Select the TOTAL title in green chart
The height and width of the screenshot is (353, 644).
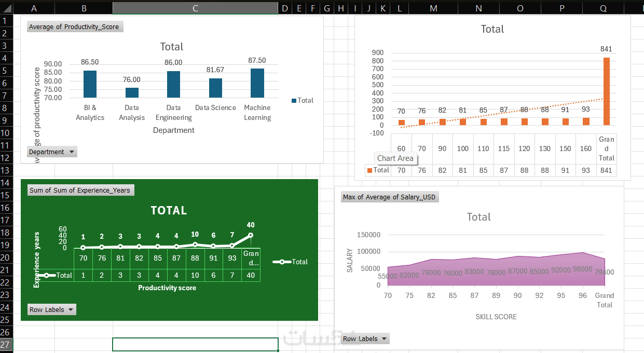click(169, 210)
